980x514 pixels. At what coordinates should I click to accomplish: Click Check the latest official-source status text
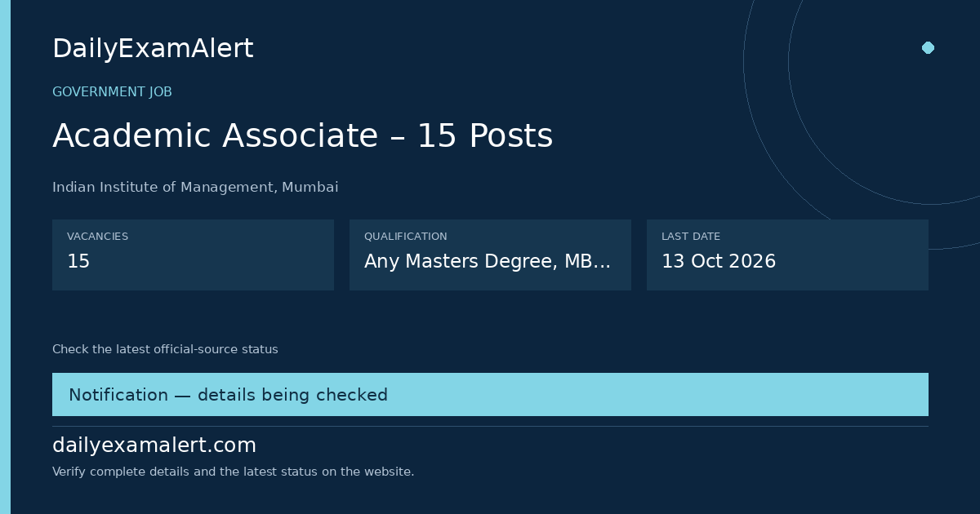coord(165,349)
